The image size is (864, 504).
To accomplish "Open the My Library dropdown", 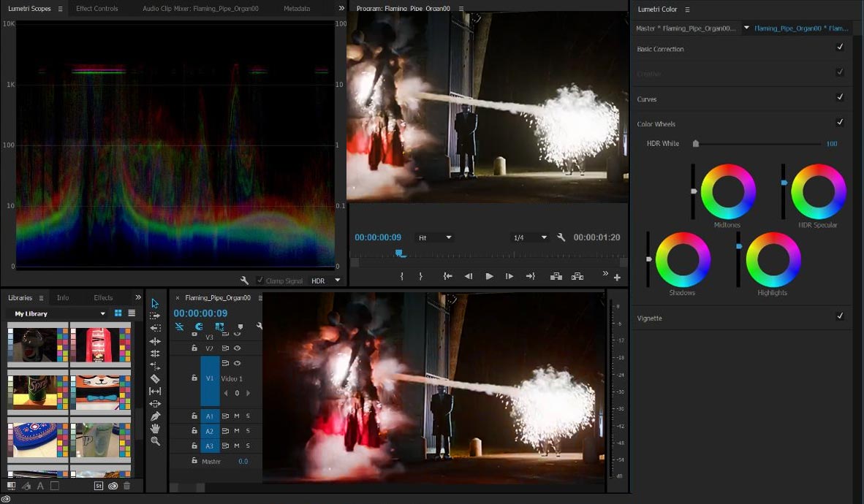I will (102, 313).
